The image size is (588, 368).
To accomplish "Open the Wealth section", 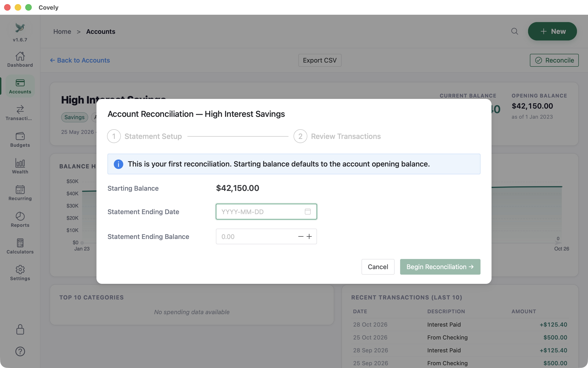I will pyautogui.click(x=20, y=166).
